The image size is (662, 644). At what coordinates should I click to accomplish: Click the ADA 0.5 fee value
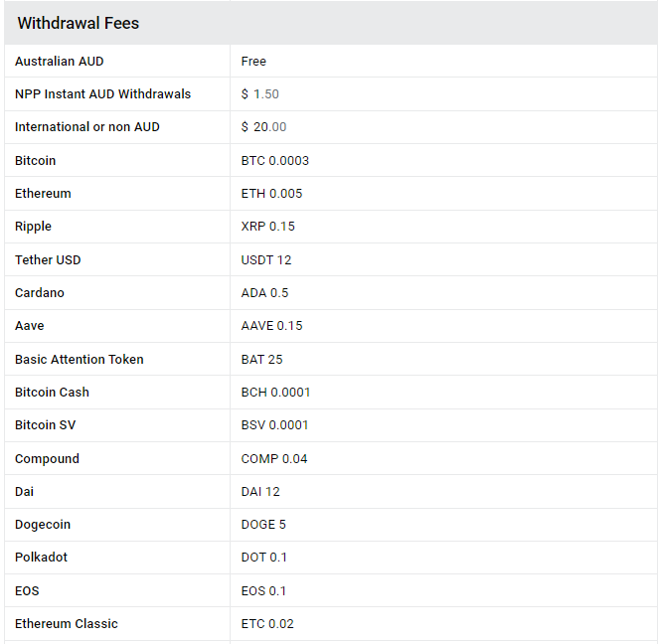265,293
